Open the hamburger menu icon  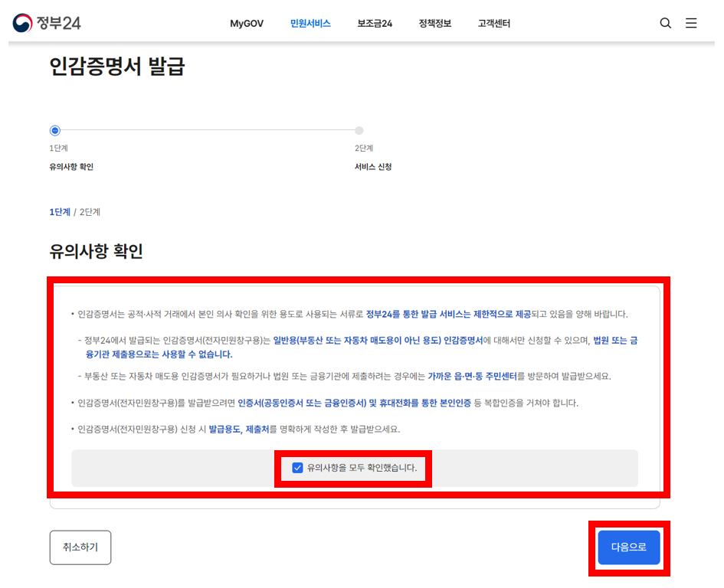pyautogui.click(x=691, y=23)
